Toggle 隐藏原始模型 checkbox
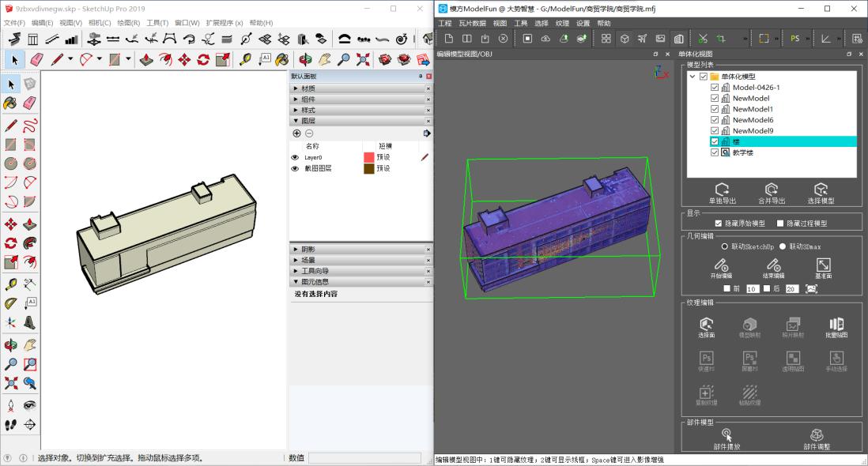Image resolution: width=868 pixels, height=466 pixels. pos(719,224)
